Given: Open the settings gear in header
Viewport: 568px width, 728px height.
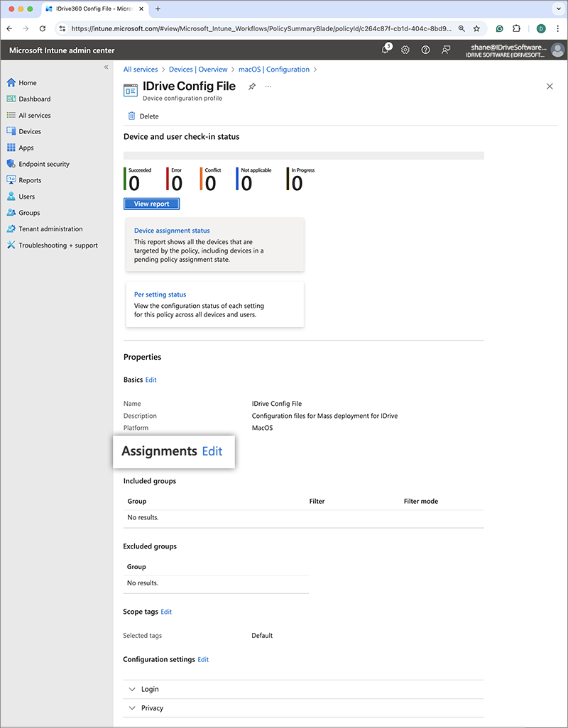Looking at the screenshot, I should (405, 50).
